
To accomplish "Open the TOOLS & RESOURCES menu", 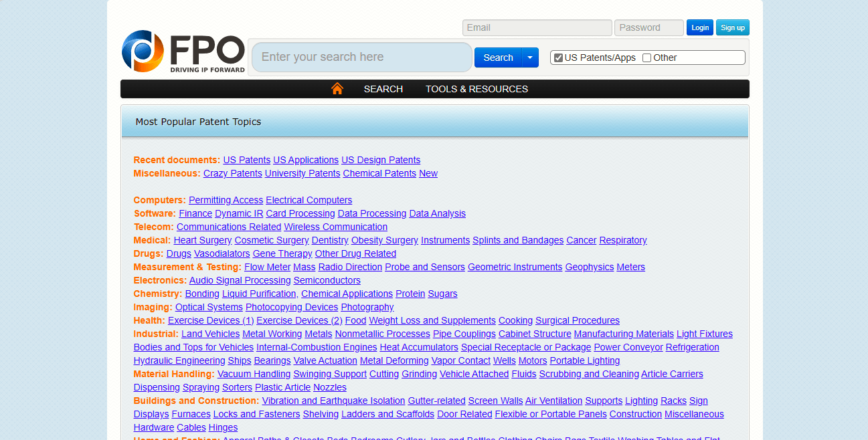I will click(476, 89).
